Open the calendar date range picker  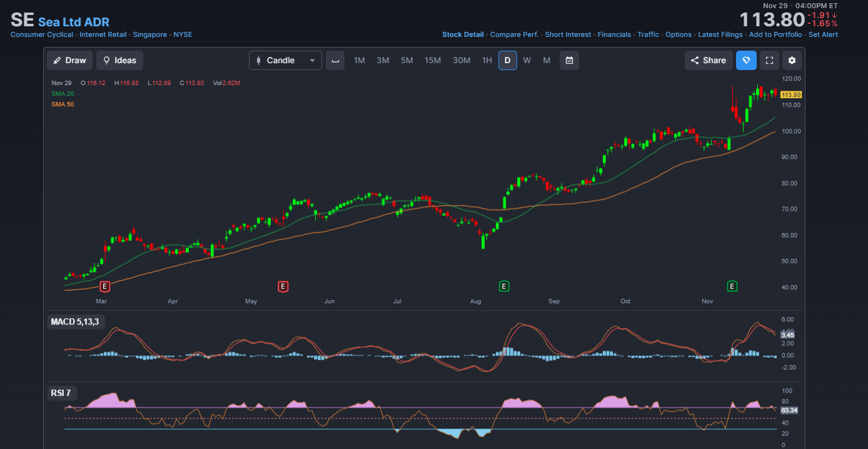click(569, 60)
